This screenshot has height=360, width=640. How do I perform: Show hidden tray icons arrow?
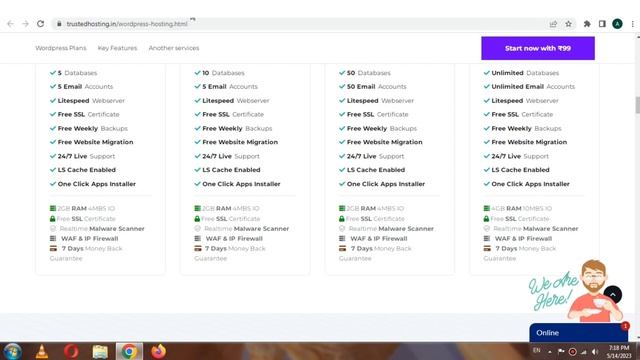[550, 351]
